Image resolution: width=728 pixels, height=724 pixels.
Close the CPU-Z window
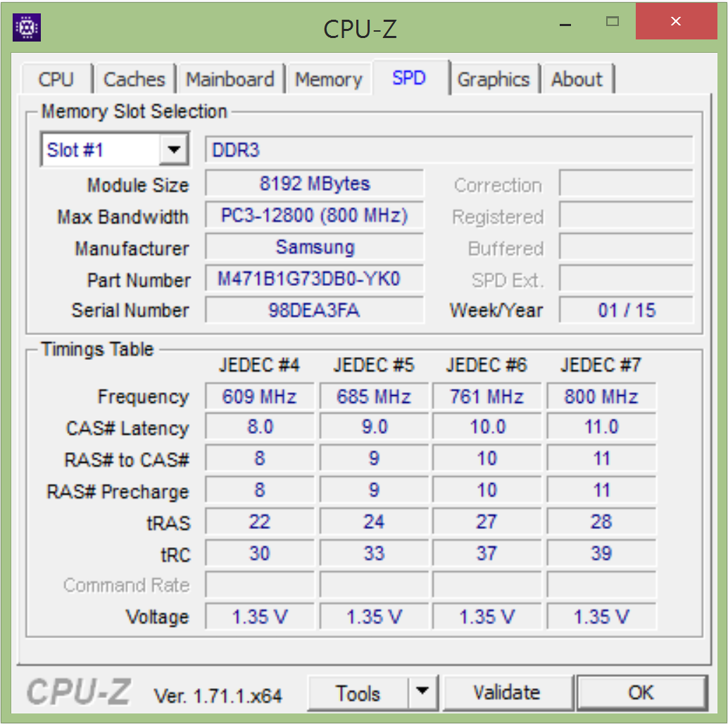coord(676,21)
